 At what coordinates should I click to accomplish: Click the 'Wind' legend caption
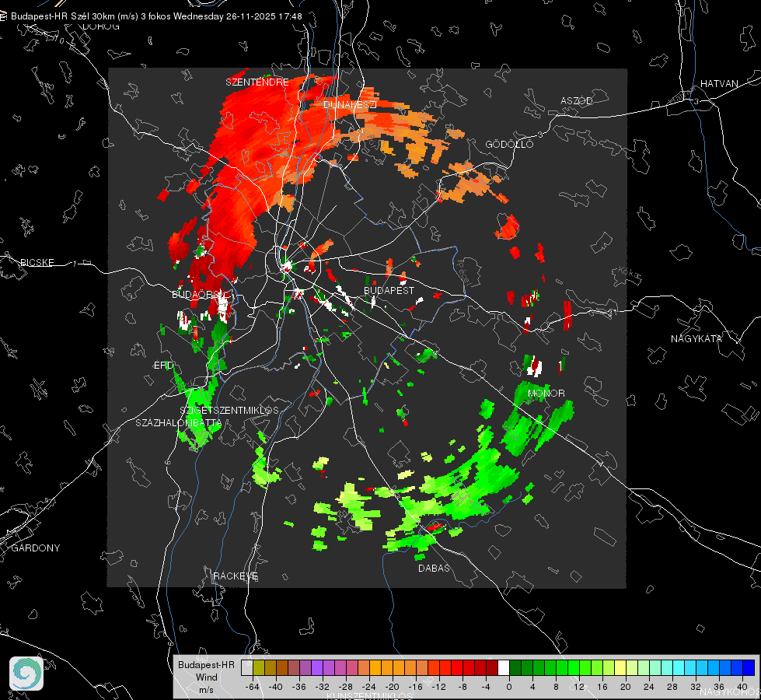(206, 677)
